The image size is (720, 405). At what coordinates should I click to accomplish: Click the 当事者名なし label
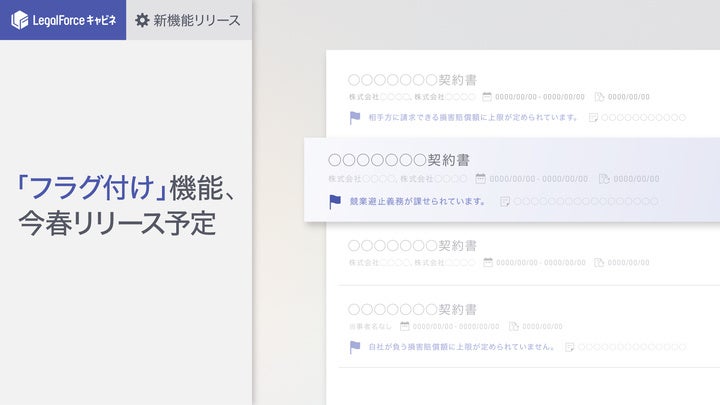tap(370, 326)
